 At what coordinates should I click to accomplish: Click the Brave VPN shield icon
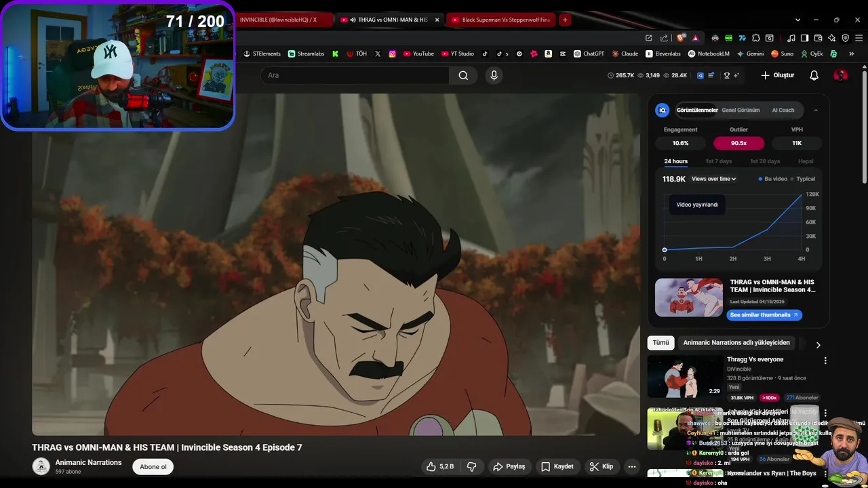pos(845,38)
